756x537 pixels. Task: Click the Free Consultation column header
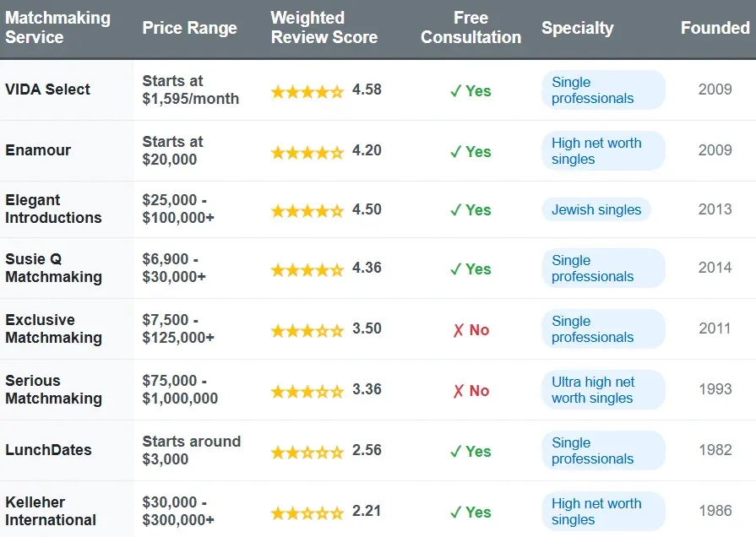470,28
